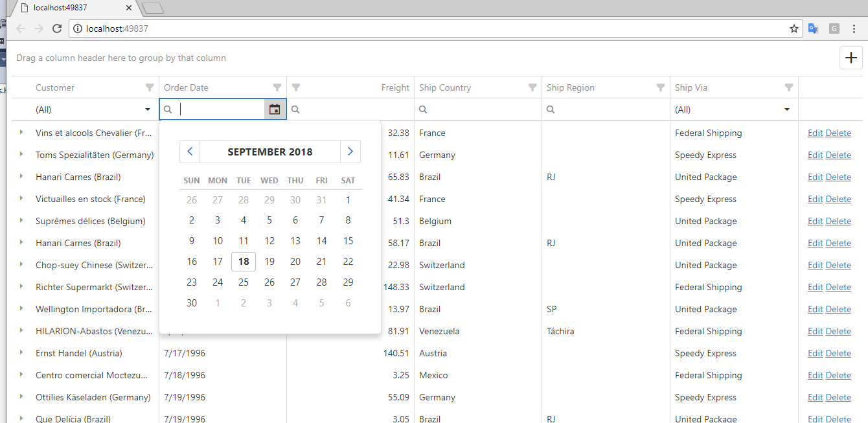
Task: Expand the Vins et alcools Chevalier row
Action: click(21, 133)
